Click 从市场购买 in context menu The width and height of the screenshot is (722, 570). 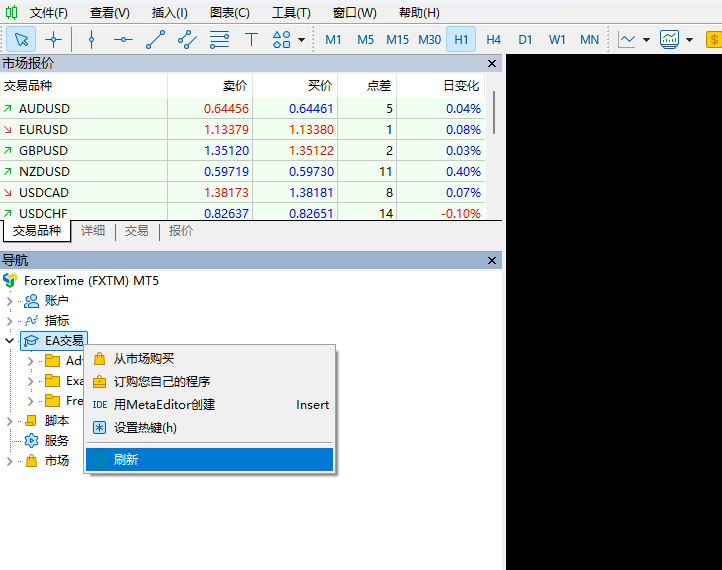[144, 359]
